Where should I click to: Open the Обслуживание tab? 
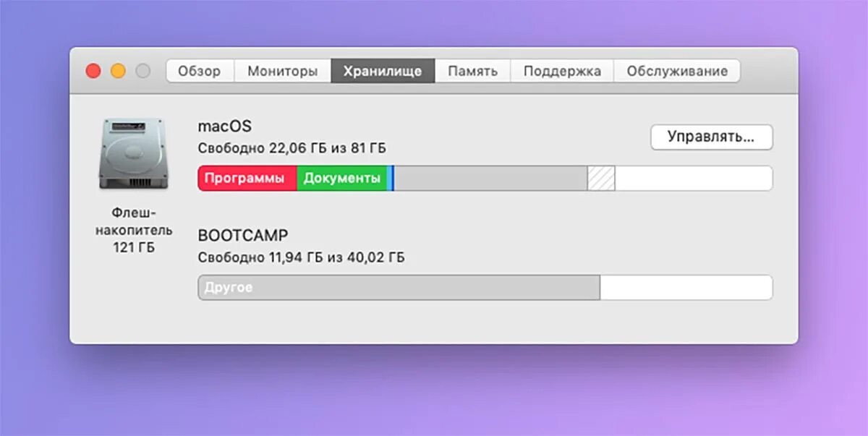(x=677, y=71)
